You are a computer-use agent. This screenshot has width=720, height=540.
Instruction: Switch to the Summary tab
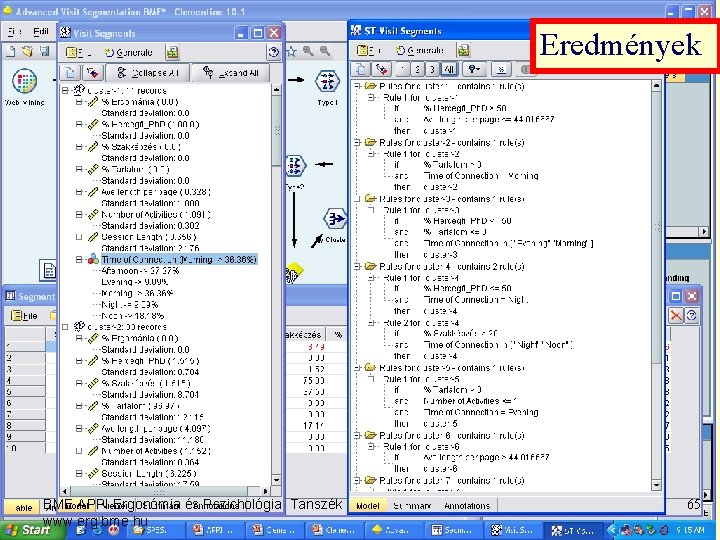[x=412, y=506]
